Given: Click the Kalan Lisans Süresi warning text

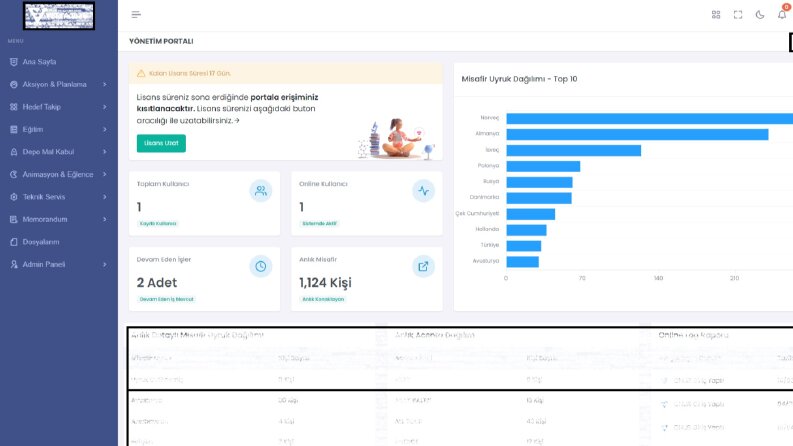Looking at the screenshot, I should tap(190, 73).
